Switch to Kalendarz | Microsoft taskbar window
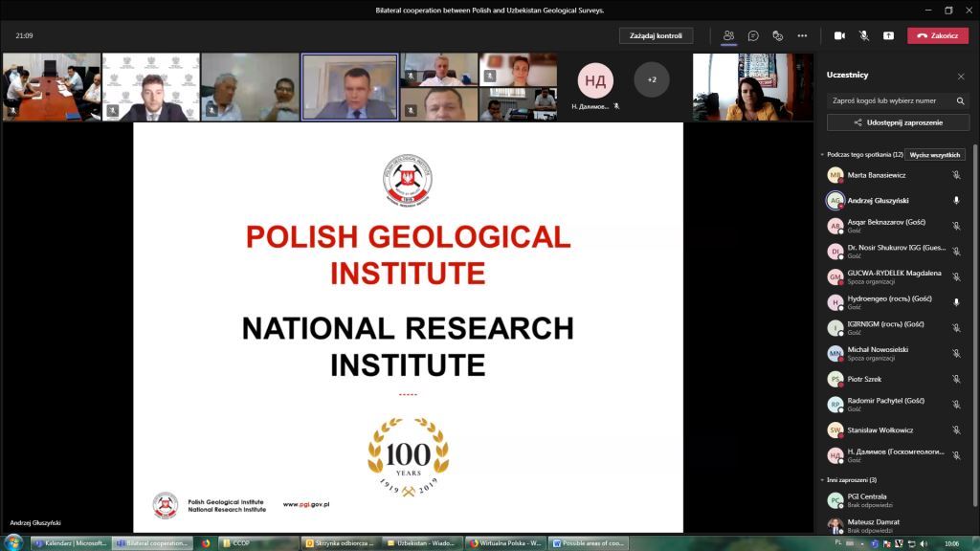Image resolution: width=980 pixels, height=551 pixels. (71, 543)
